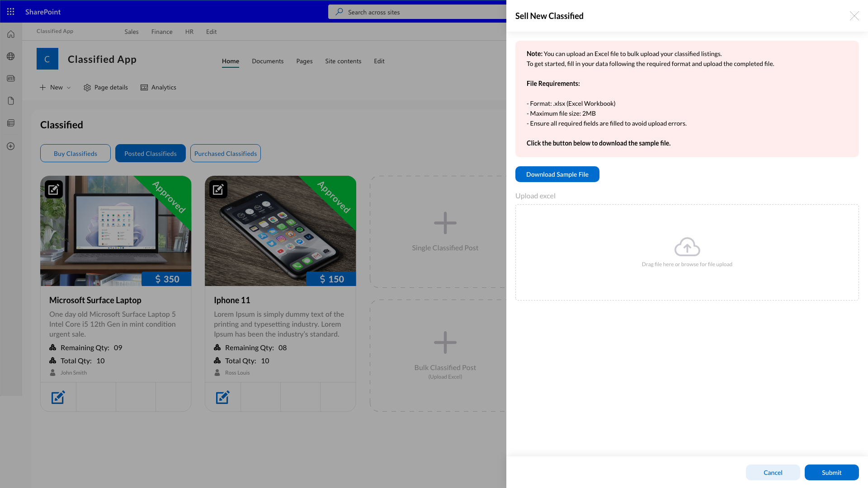Select the Home site tab
868x488 pixels.
(x=231, y=61)
